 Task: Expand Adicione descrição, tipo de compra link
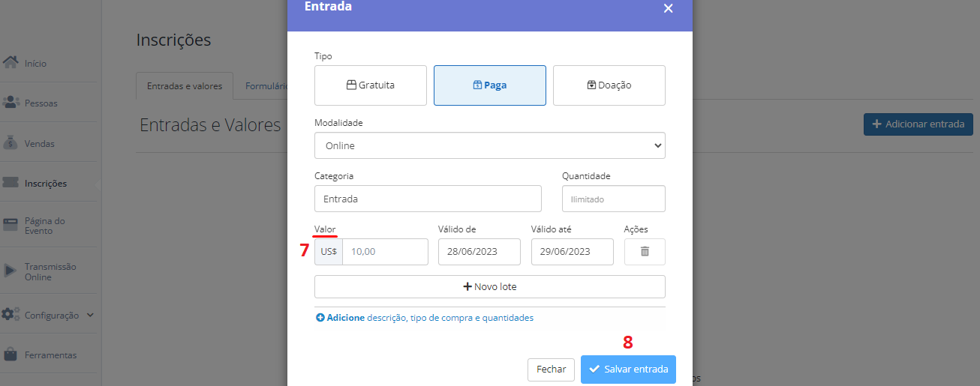pos(425,318)
